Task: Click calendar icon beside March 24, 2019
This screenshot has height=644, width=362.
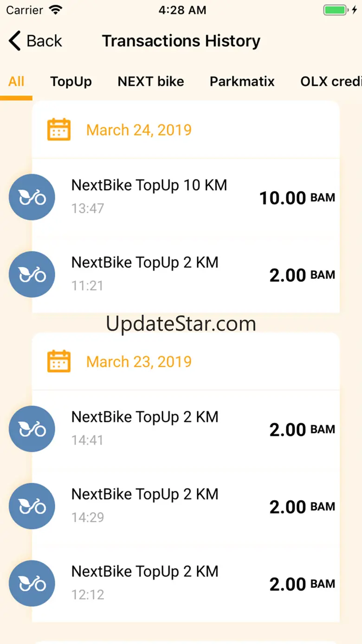Action: click(59, 130)
